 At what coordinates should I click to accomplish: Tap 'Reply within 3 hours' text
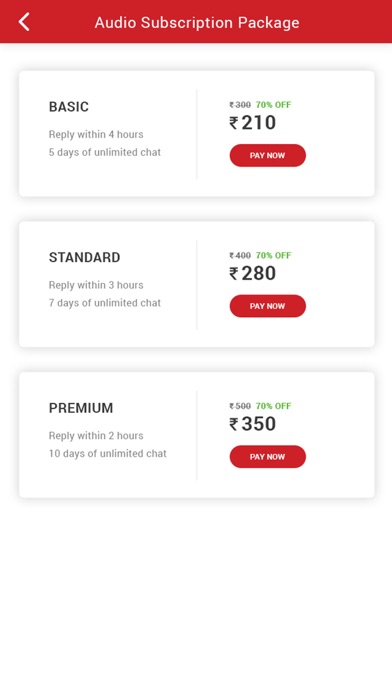coord(96,285)
